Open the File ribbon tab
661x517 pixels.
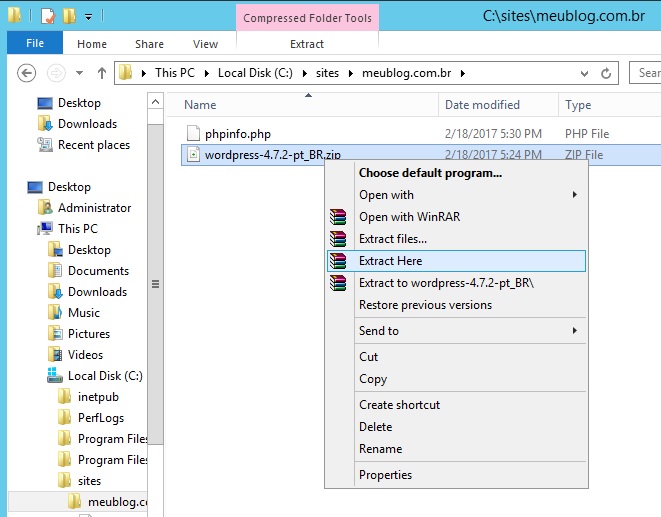[35, 43]
